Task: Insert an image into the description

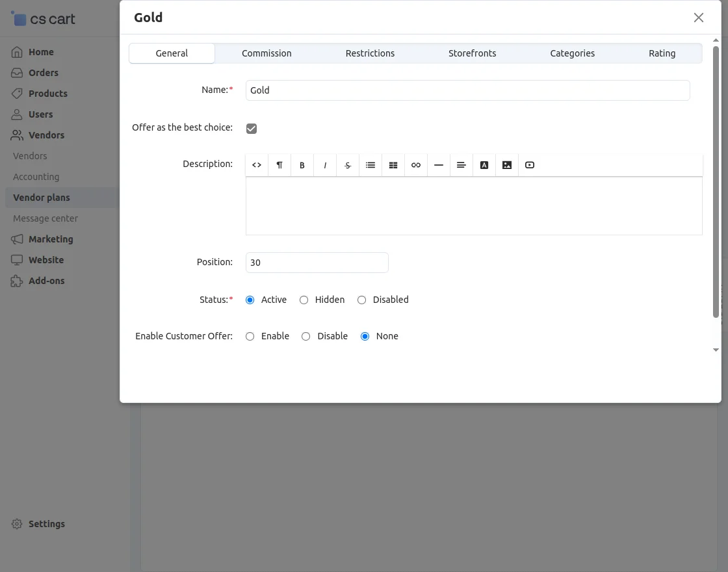Action: pos(507,165)
